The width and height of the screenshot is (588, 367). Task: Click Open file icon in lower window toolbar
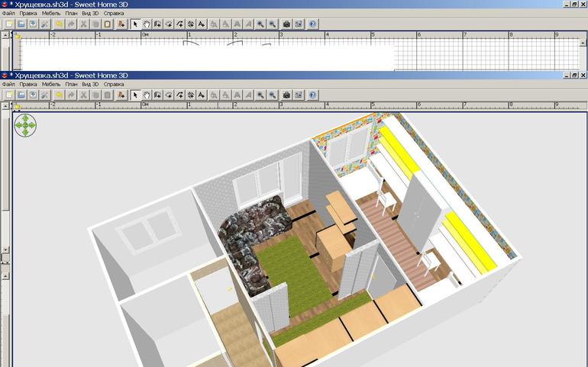(x=21, y=95)
